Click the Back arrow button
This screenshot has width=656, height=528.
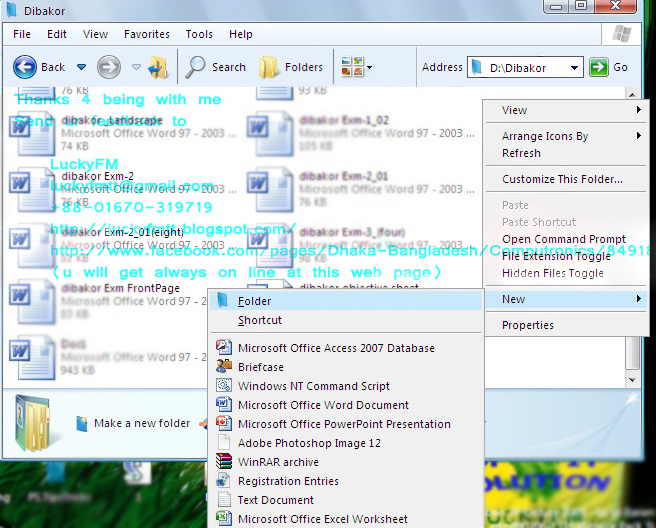point(25,67)
